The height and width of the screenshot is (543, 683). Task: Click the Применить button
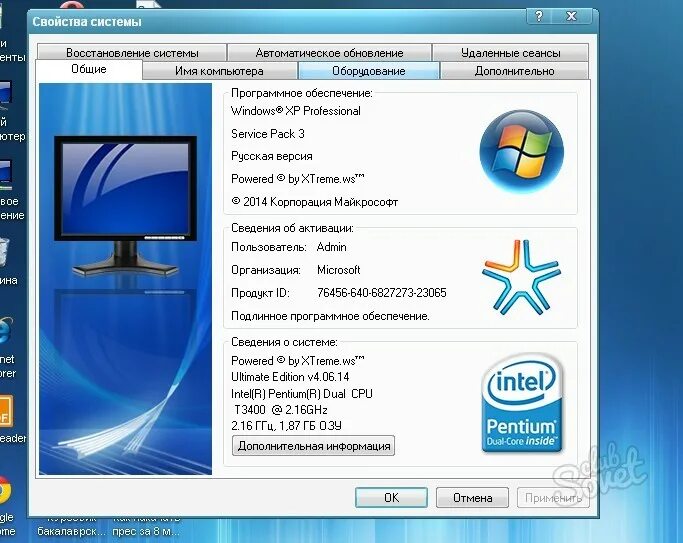click(x=553, y=497)
